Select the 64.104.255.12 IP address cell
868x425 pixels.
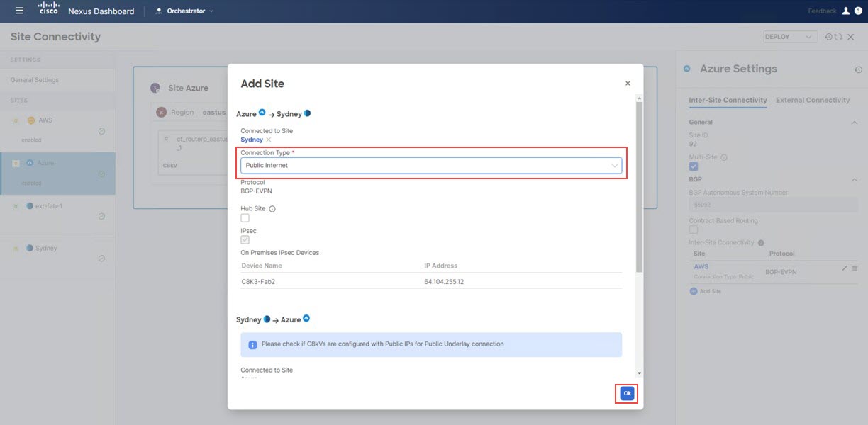tap(444, 281)
